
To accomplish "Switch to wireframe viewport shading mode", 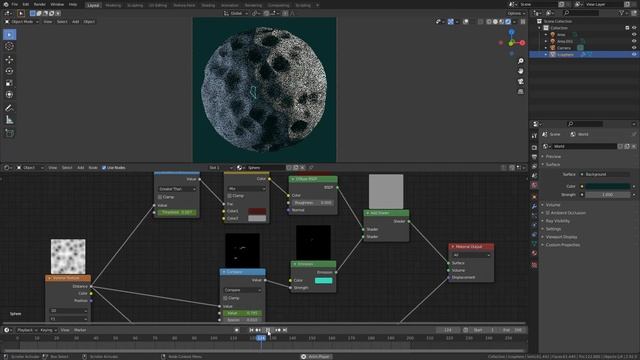I will [x=489, y=22].
